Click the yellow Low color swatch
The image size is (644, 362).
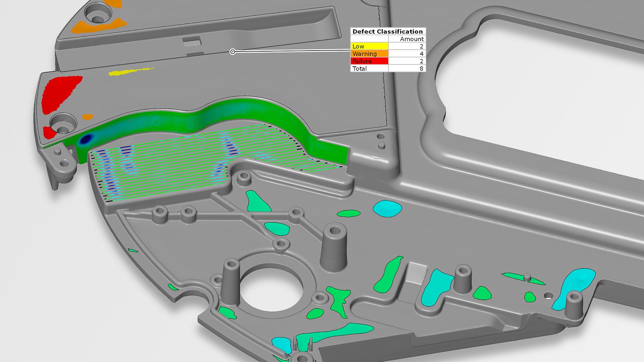point(369,46)
